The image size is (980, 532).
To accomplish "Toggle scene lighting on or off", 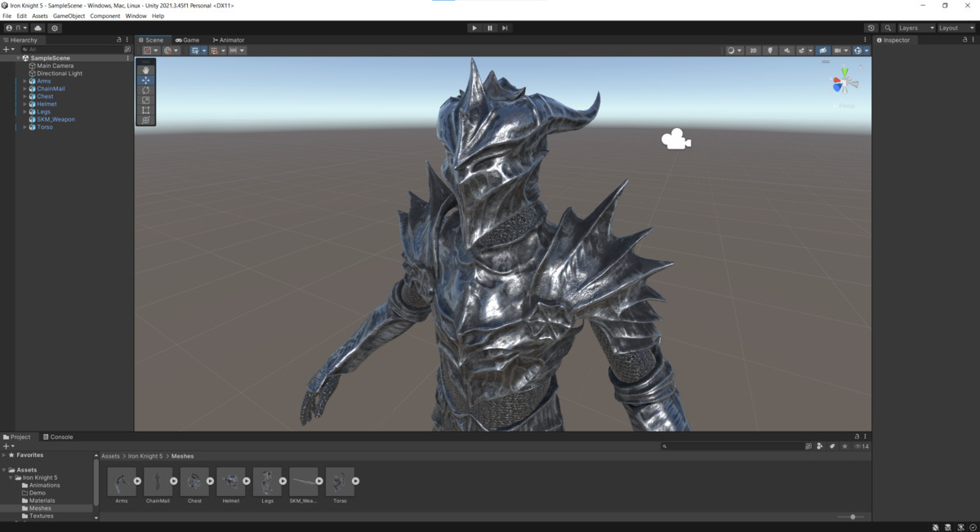I will pyautogui.click(x=770, y=51).
